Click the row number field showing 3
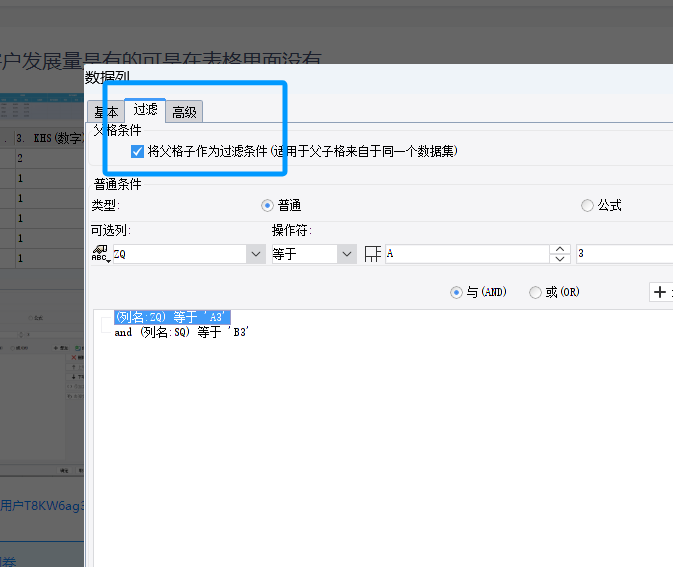Image resolution: width=673 pixels, height=567 pixels. [x=624, y=254]
